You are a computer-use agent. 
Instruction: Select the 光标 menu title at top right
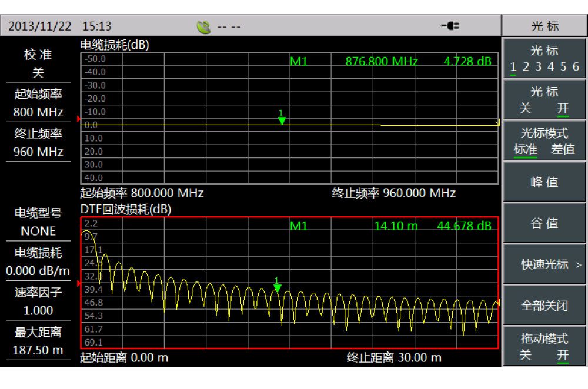[544, 26]
